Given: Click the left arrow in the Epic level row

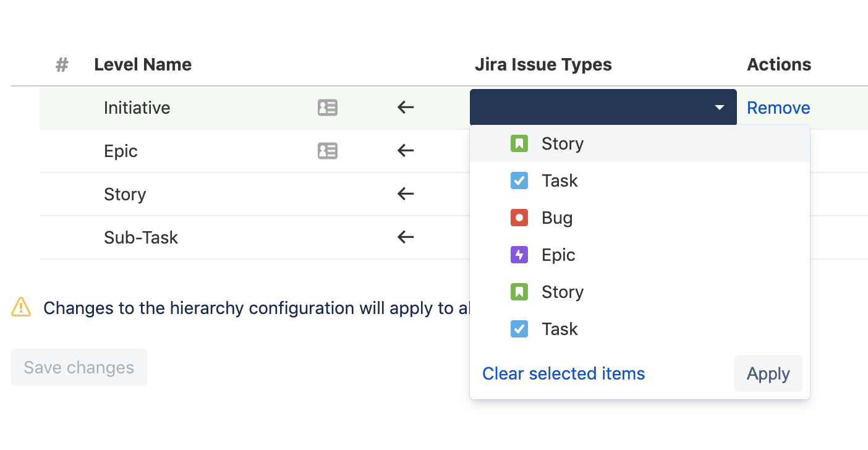Looking at the screenshot, I should click(x=406, y=151).
